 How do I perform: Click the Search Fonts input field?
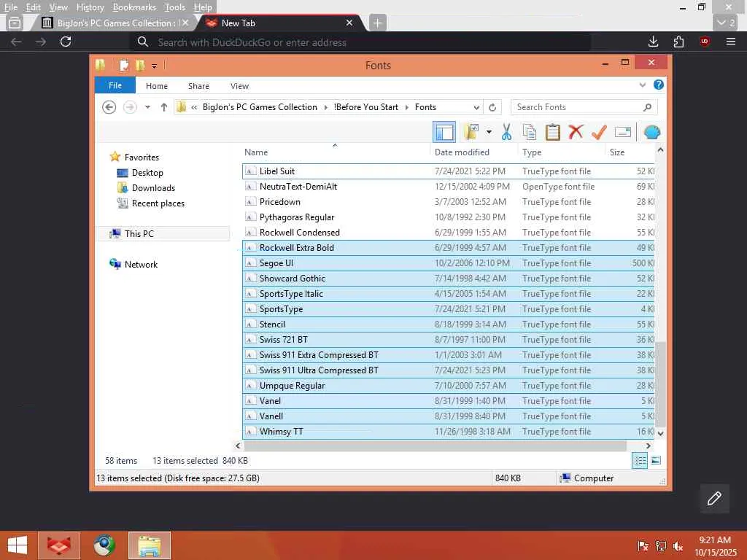coord(584,107)
